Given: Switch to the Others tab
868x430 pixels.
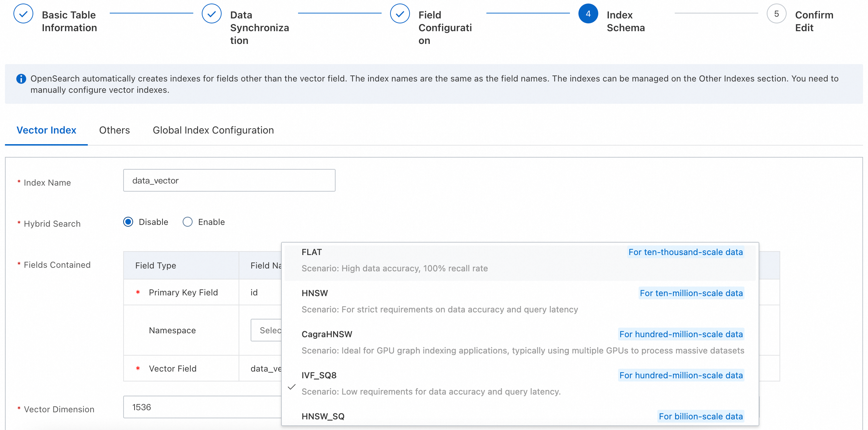Looking at the screenshot, I should pos(114,130).
